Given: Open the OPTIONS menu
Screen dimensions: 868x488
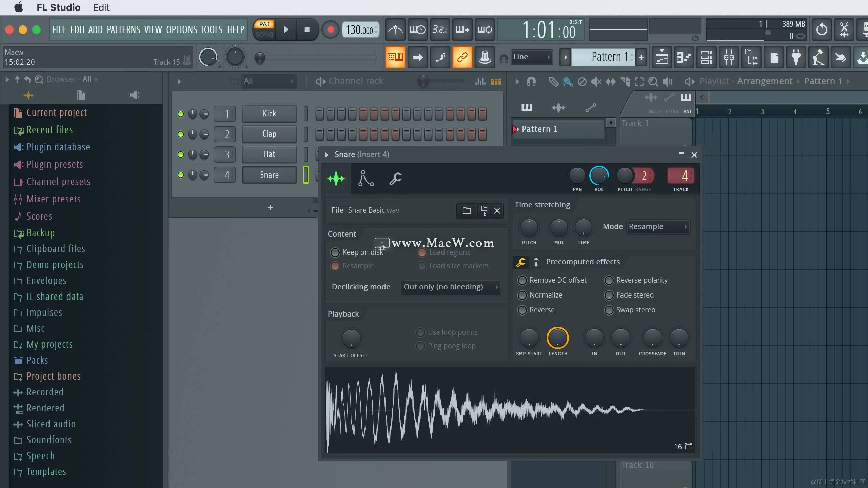Looking at the screenshot, I should (181, 30).
